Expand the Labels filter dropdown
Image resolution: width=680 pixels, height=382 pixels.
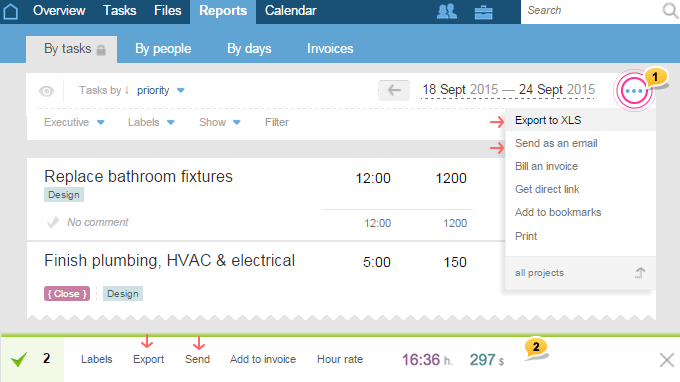151,122
